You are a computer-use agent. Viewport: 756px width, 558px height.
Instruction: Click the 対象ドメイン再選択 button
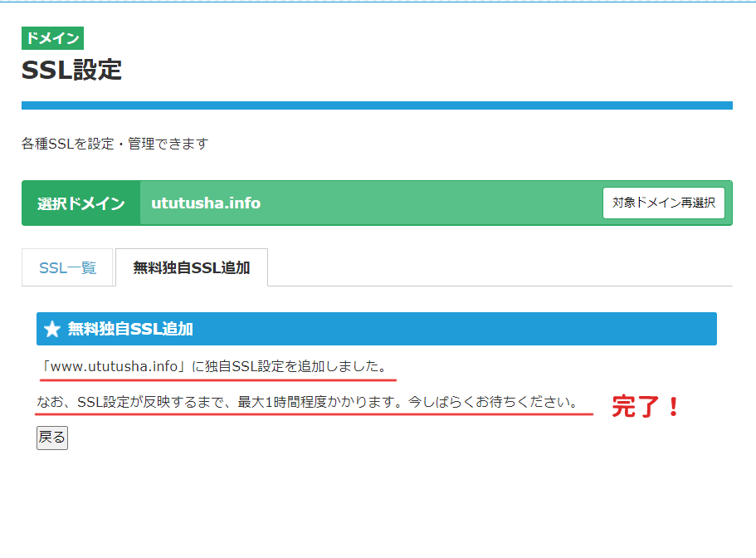663,203
